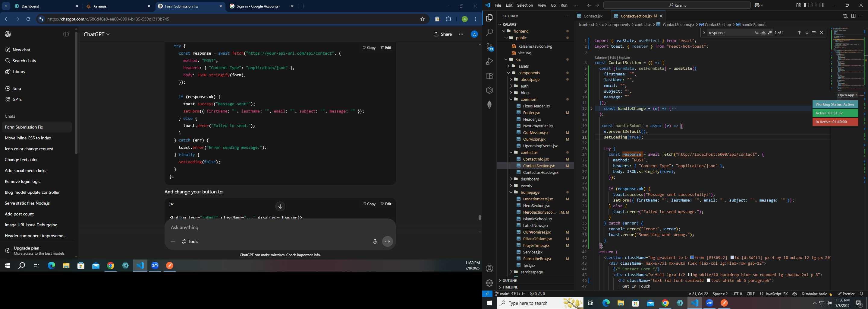This screenshot has height=309, width=868.
Task: Open ChatGPT model selector dropdown
Action: 97,34
